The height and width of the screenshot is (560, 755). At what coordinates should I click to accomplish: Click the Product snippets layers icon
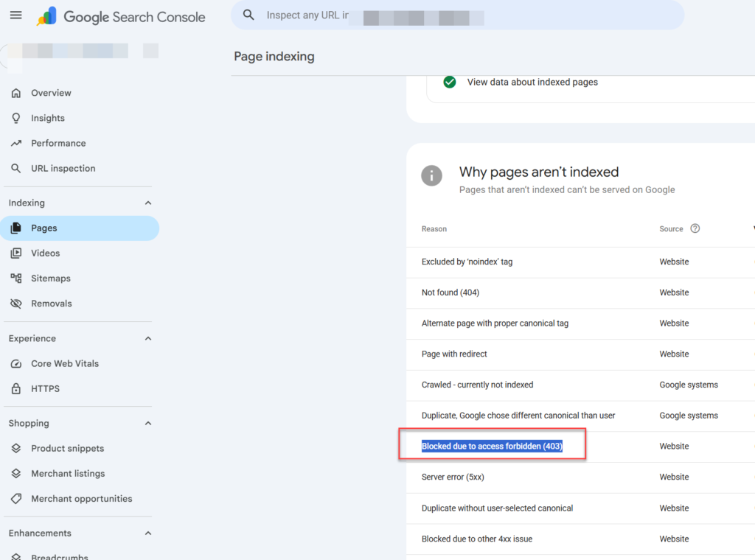(x=16, y=449)
